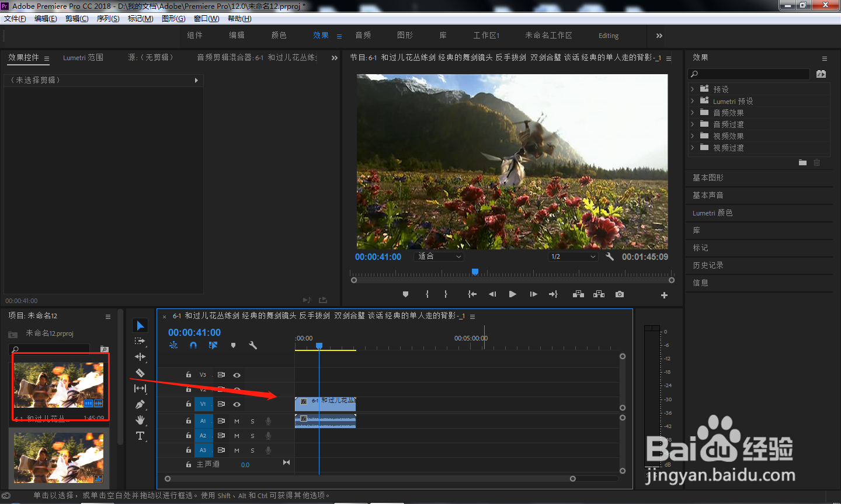Open Program Monitor button editor plus
This screenshot has width=841, height=504.
(x=664, y=295)
